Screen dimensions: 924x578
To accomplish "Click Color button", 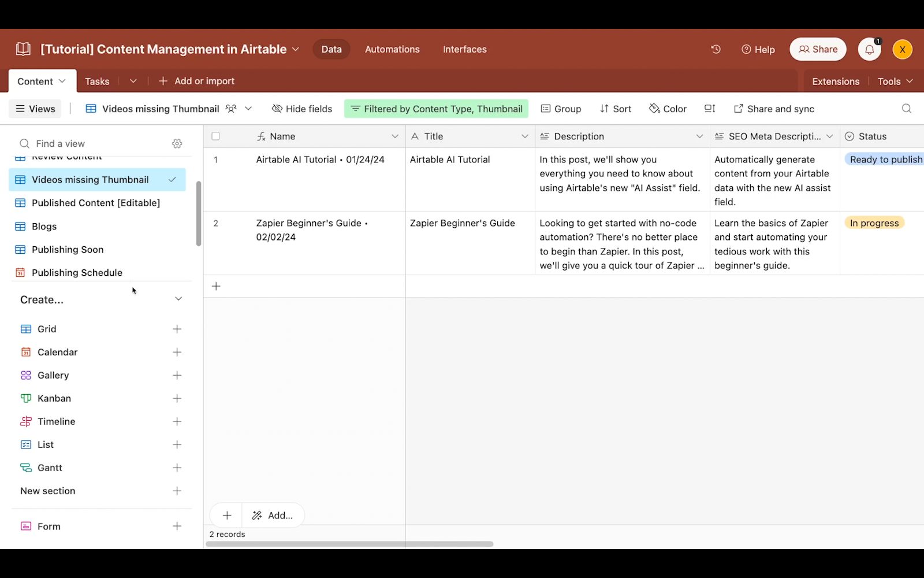I will coord(668,109).
